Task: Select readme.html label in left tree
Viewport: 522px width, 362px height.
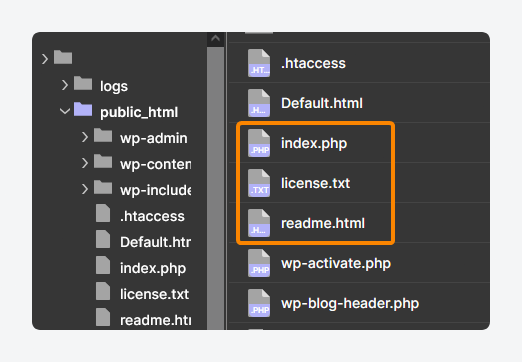Action: (156, 320)
